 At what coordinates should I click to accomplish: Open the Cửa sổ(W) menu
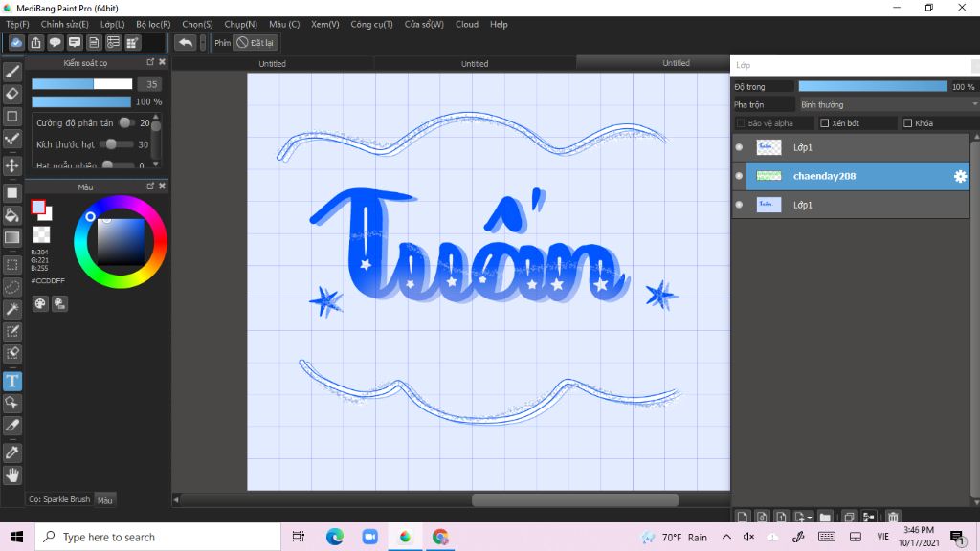click(x=424, y=24)
